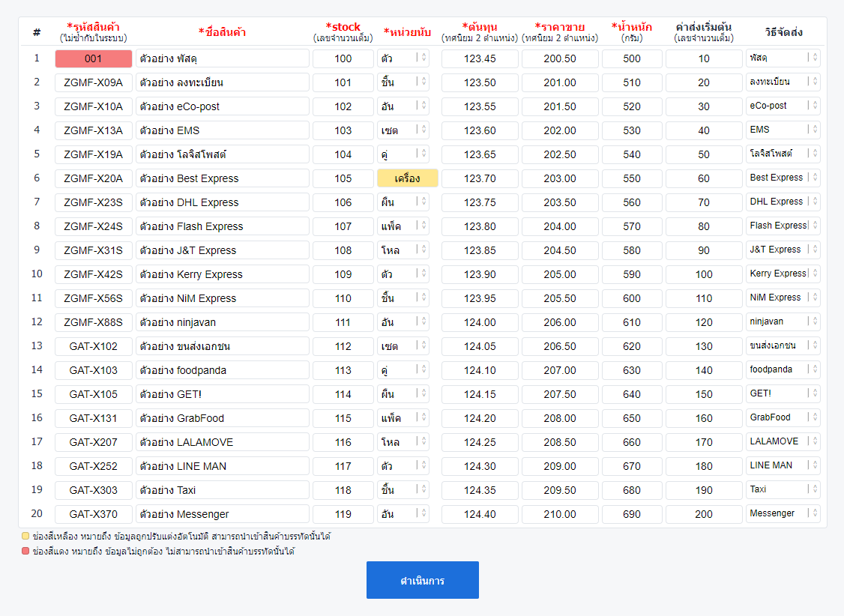Click product code field ZGMF-X20A
Viewport: 844px width, 616px height.
(93, 178)
